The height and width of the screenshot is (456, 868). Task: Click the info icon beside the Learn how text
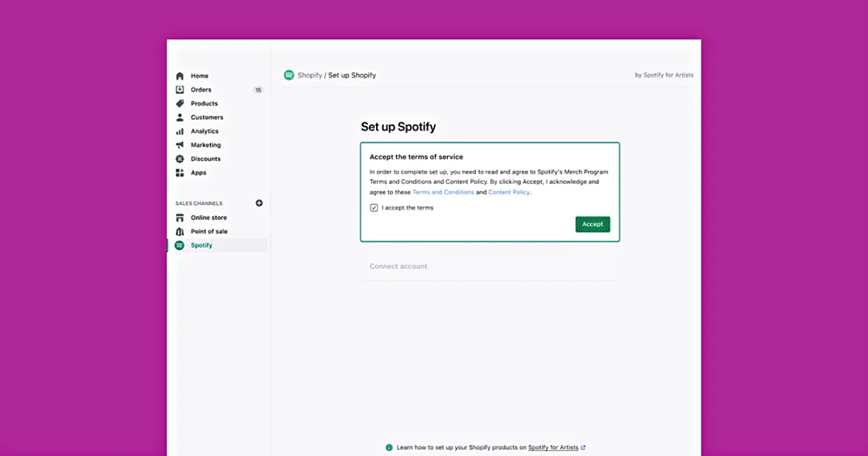click(389, 447)
